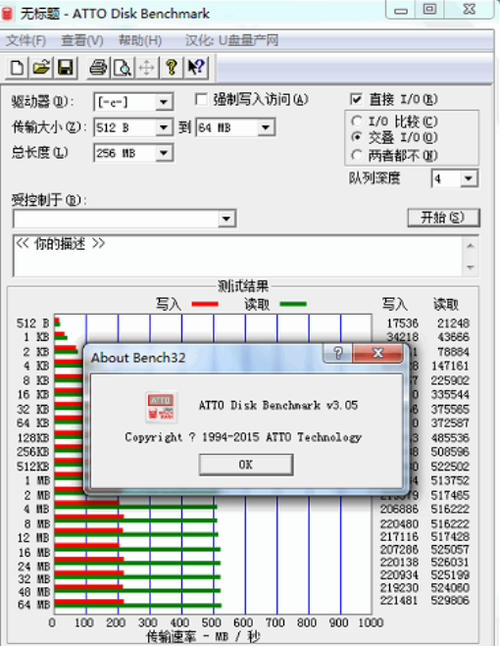Open print preview magnifier icon
500x646 pixels.
click(x=122, y=67)
